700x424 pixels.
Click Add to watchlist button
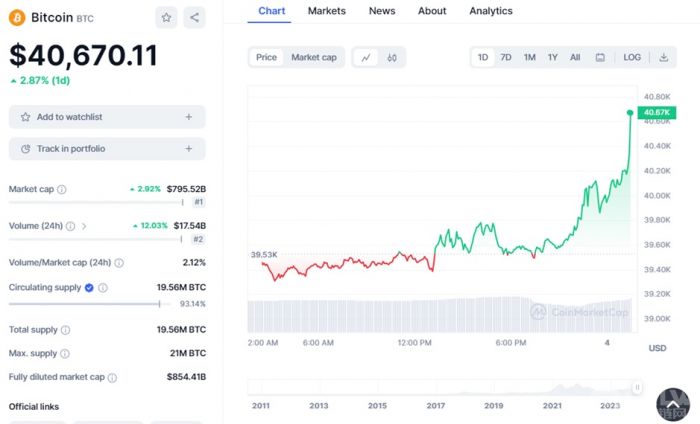107,117
